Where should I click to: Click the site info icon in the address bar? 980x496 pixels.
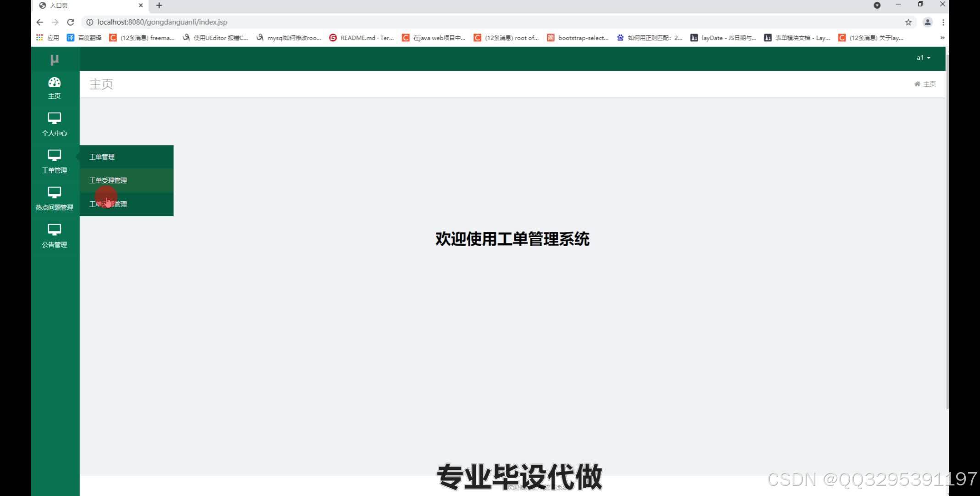click(90, 22)
